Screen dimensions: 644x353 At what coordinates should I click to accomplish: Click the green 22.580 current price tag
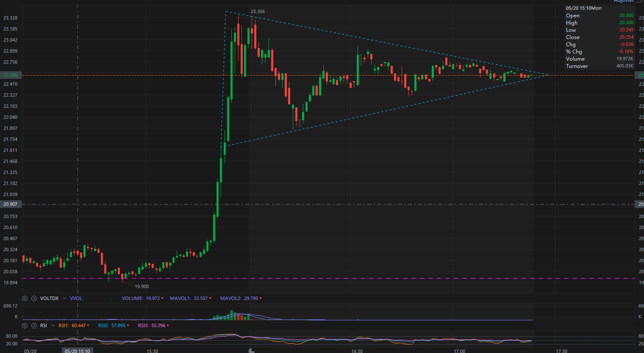11,75
